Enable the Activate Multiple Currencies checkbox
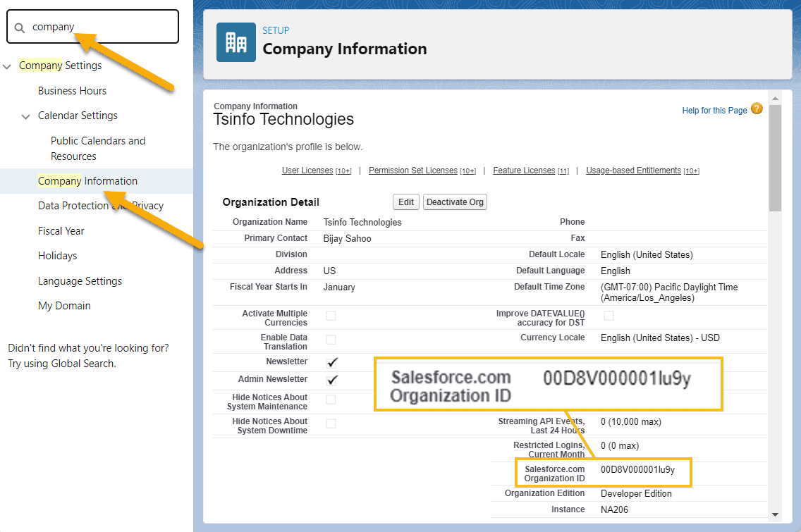This screenshot has height=532, width=801. pos(331,316)
